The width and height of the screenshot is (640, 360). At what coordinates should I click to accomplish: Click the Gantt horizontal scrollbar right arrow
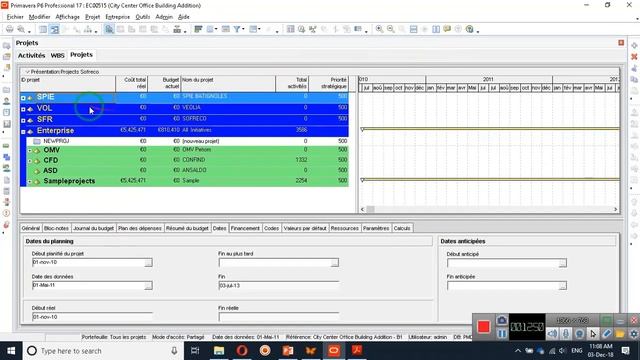tap(616, 209)
